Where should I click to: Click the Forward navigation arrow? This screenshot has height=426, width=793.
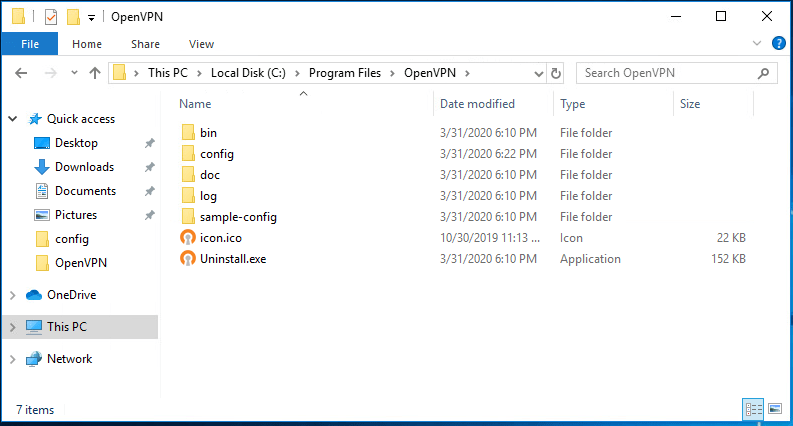[x=51, y=73]
